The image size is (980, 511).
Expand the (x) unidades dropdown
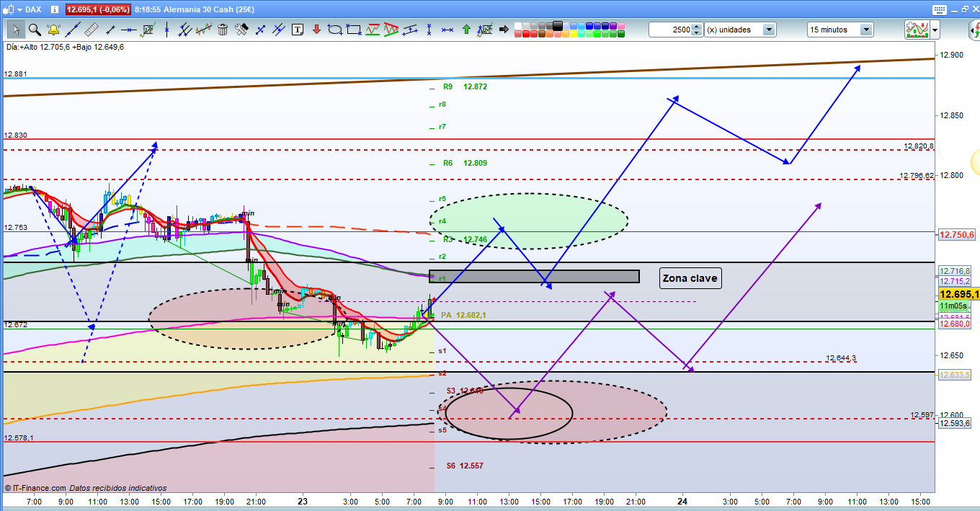pos(769,30)
